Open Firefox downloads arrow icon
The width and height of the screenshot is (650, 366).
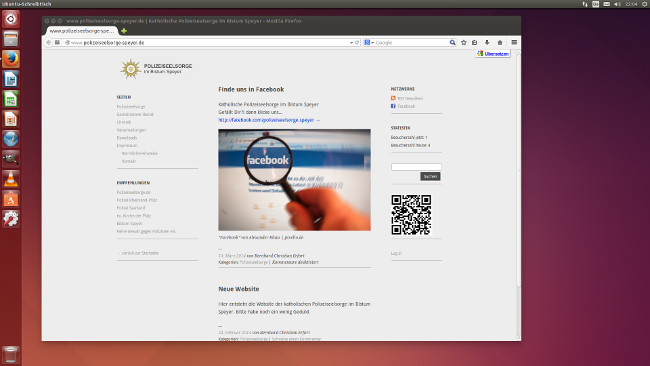pos(487,42)
